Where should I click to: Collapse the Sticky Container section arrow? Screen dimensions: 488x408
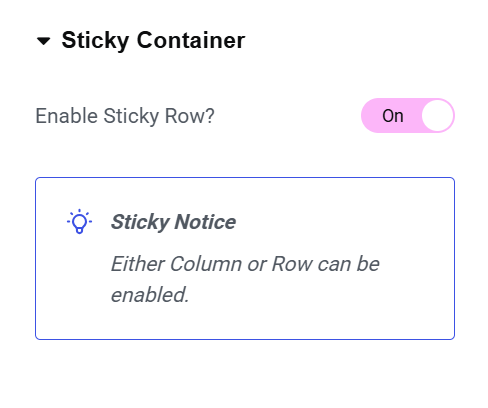coord(43,41)
